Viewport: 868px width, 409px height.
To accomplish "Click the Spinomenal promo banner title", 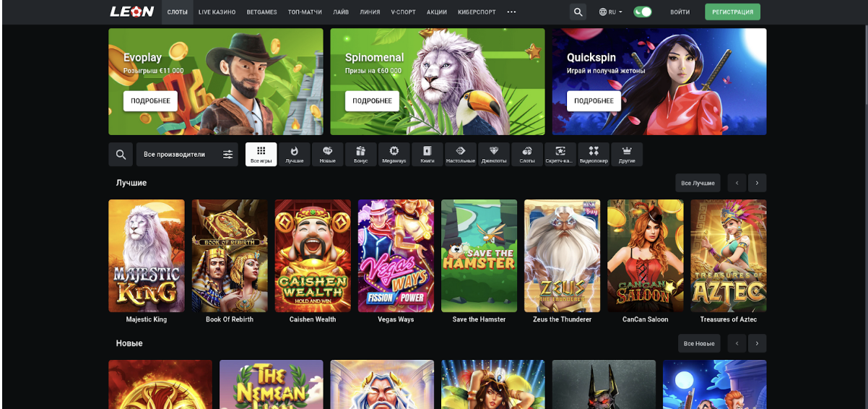I will click(x=374, y=57).
